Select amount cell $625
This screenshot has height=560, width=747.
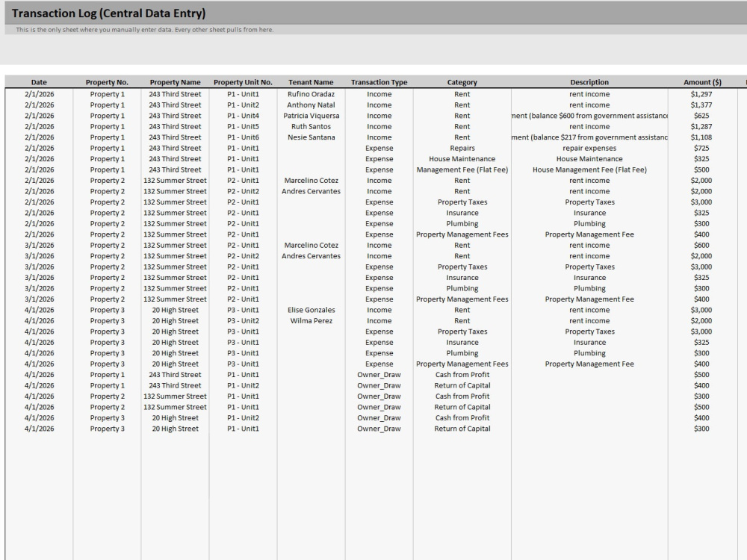click(x=701, y=116)
